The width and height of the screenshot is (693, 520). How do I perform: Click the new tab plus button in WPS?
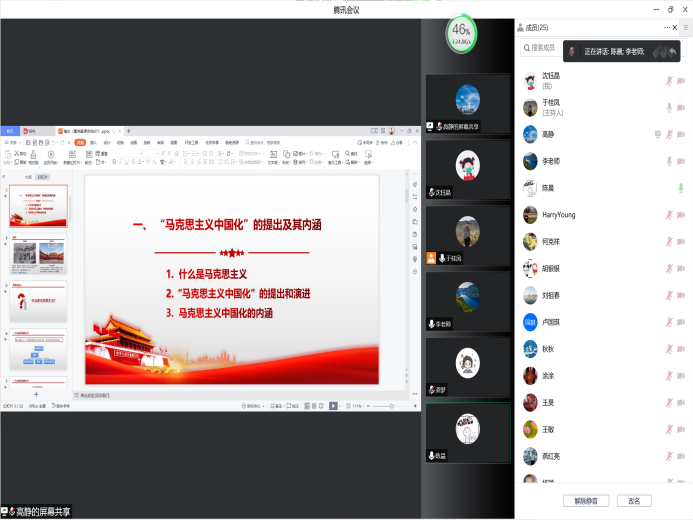(x=128, y=131)
